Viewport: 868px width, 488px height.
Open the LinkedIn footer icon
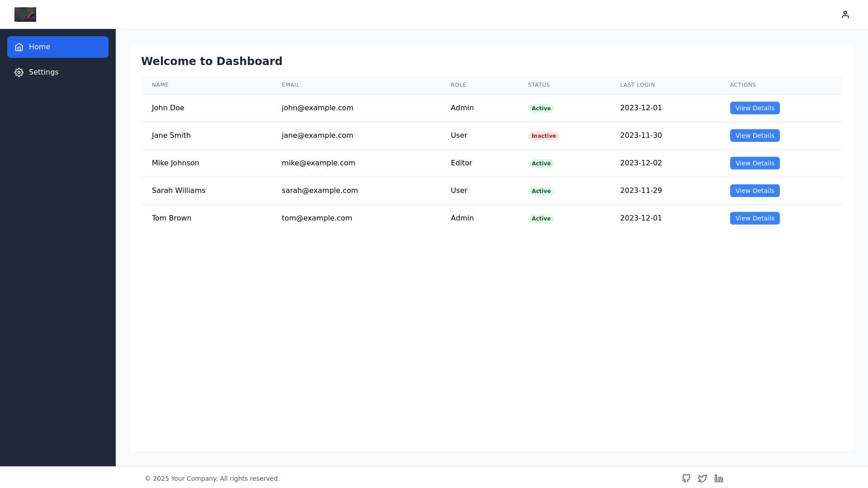718,478
